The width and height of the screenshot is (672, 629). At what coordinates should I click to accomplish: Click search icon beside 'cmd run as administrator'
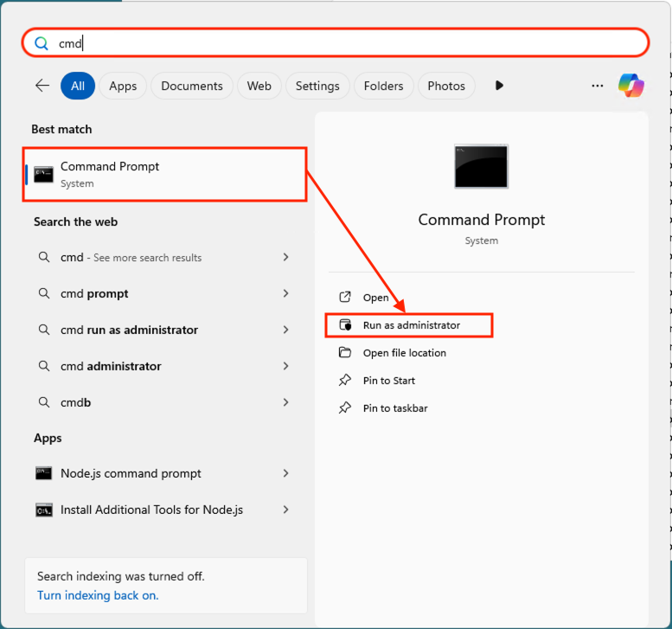pos(44,330)
